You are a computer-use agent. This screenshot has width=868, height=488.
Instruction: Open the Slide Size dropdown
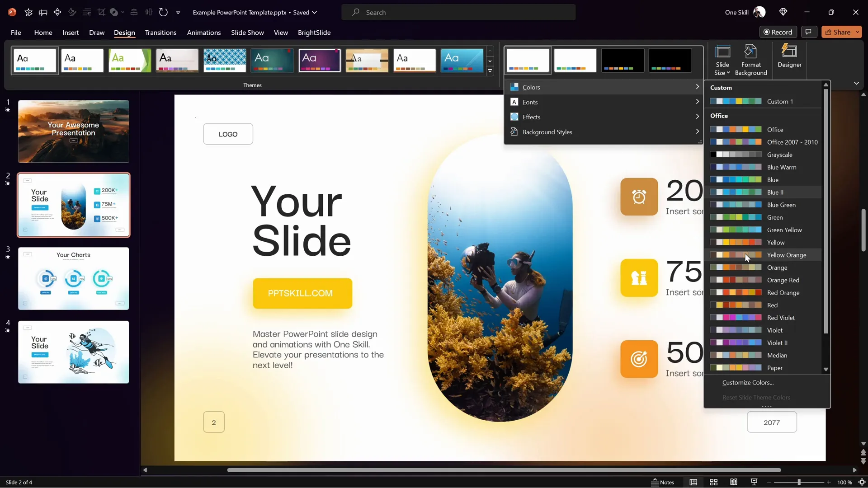click(x=722, y=60)
